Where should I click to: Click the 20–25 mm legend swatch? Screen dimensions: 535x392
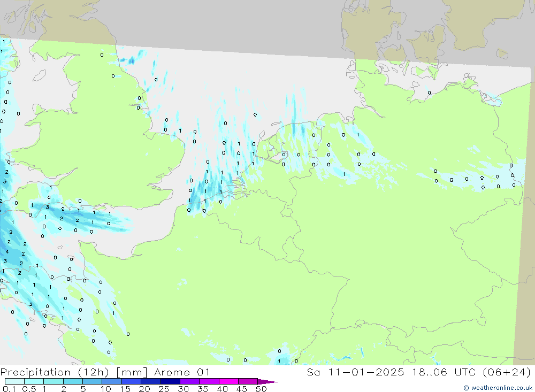(x=151, y=381)
